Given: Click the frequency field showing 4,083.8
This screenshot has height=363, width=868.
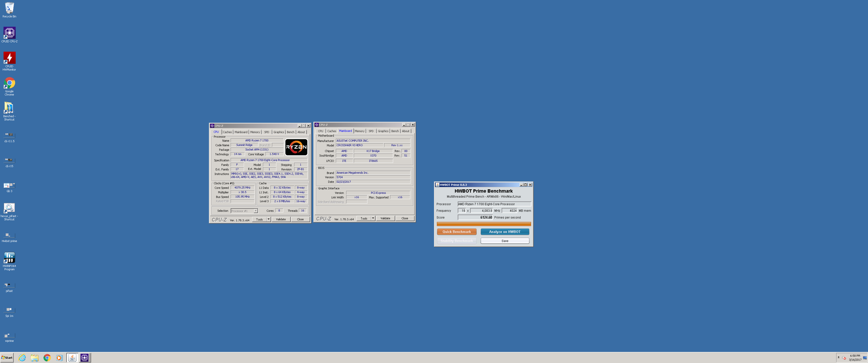Looking at the screenshot, I should tap(481, 211).
